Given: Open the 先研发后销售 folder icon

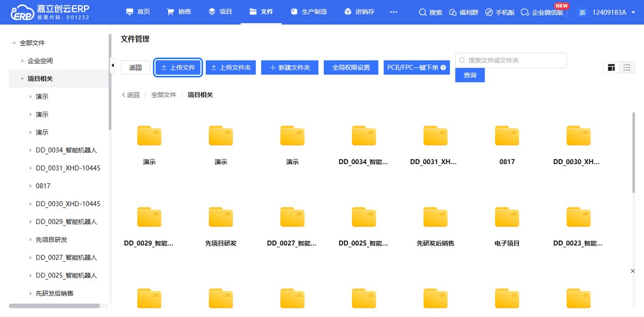Looking at the screenshot, I should pos(435,217).
